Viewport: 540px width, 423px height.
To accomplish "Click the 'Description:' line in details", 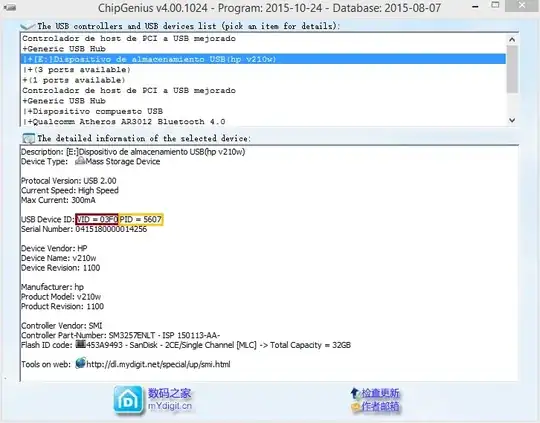I will [x=133, y=152].
